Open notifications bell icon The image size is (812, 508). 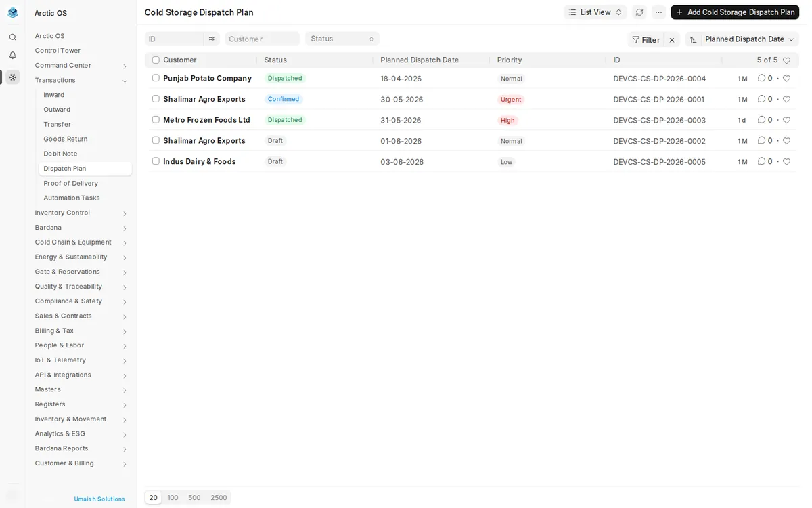(x=12, y=56)
